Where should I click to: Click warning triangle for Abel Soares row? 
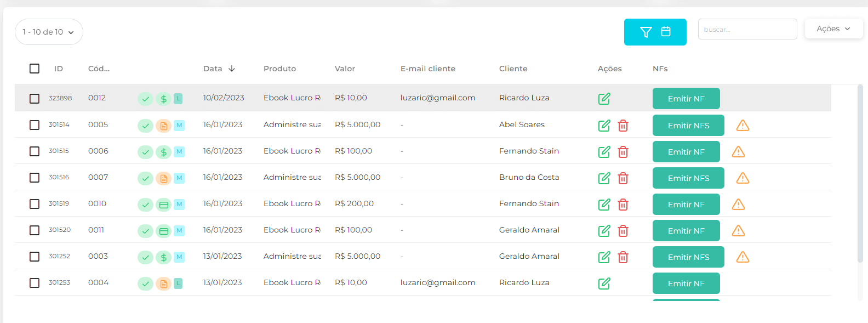point(743,126)
